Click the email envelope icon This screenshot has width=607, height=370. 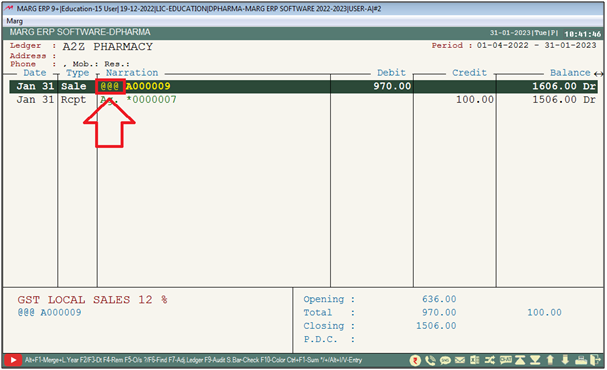460,361
